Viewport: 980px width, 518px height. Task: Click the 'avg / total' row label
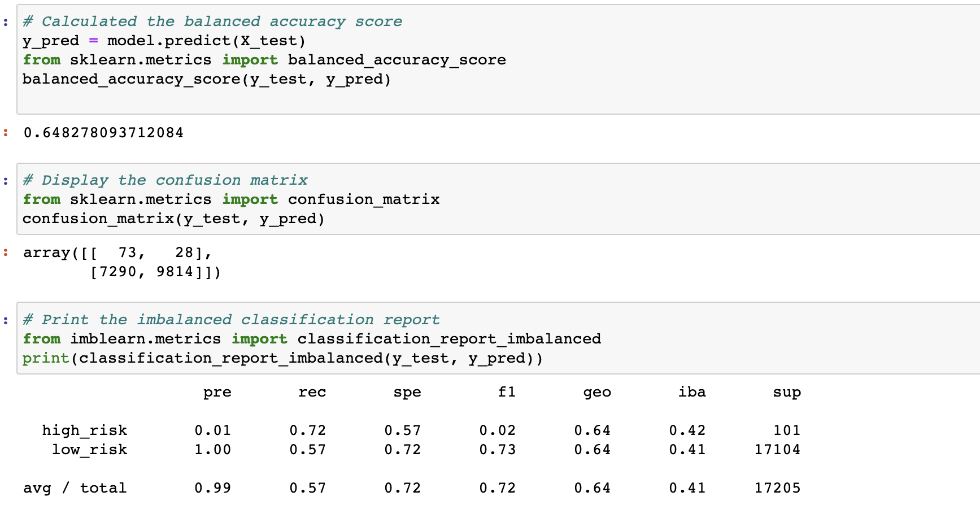(x=75, y=488)
